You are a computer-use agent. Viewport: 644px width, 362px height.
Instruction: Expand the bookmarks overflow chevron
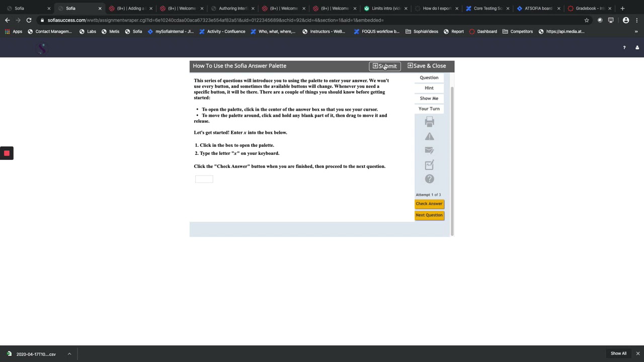[x=636, y=31]
